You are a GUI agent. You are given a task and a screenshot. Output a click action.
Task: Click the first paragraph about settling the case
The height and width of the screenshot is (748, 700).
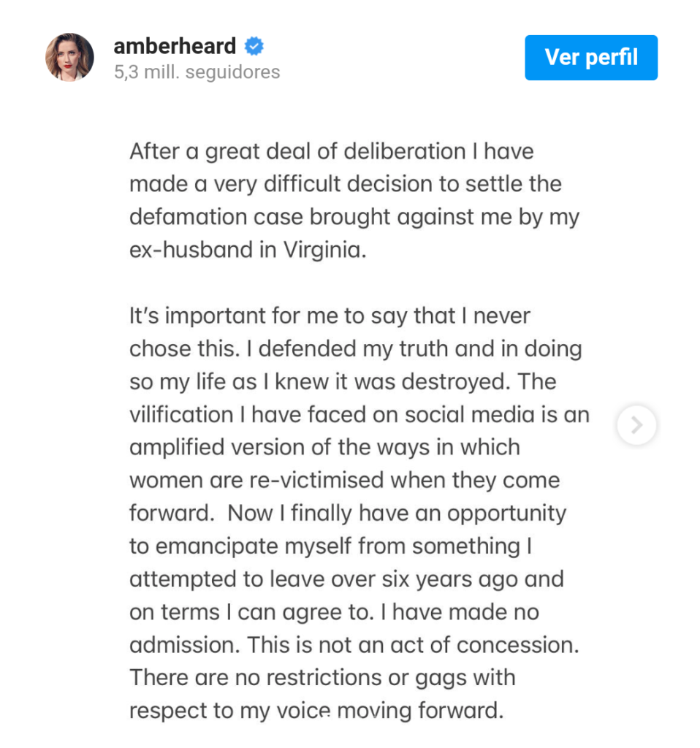click(354, 200)
